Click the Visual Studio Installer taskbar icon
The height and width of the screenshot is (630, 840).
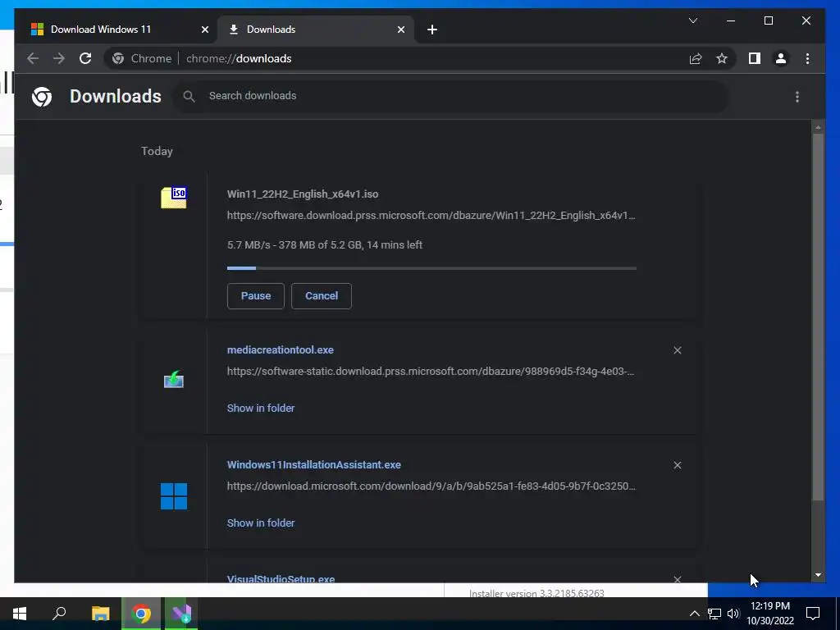181,614
